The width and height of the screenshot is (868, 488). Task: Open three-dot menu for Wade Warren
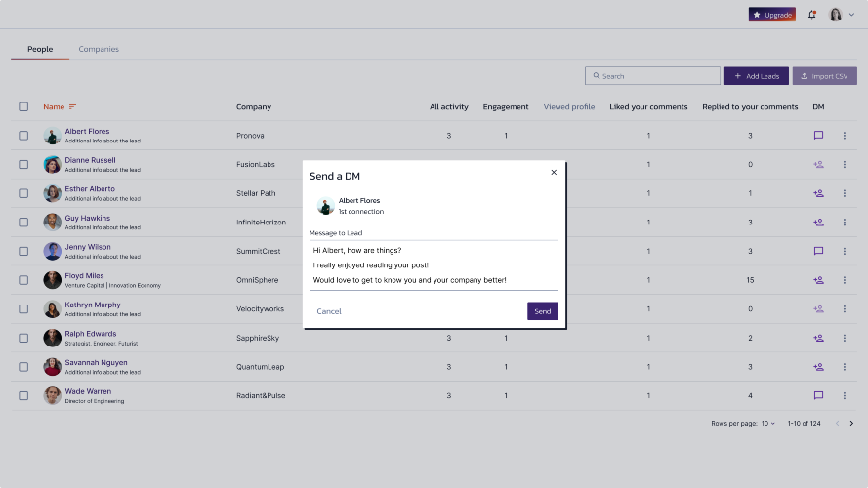click(845, 395)
